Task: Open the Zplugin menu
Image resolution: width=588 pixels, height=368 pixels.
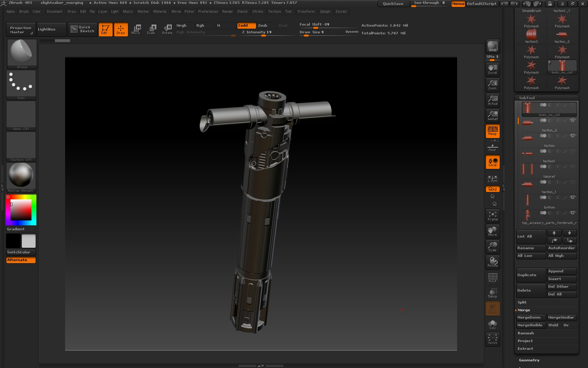Action: 325,12
